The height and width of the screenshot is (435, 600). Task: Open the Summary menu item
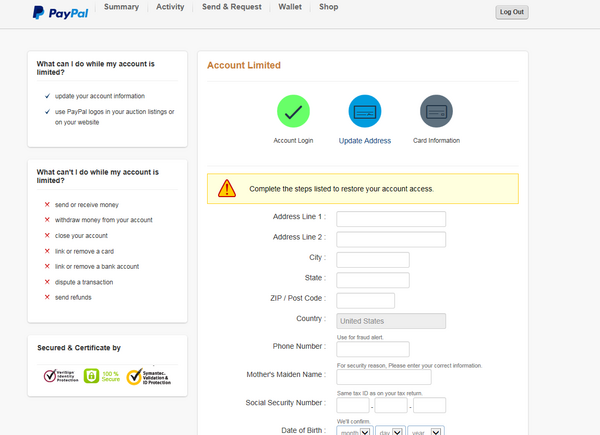tap(121, 7)
